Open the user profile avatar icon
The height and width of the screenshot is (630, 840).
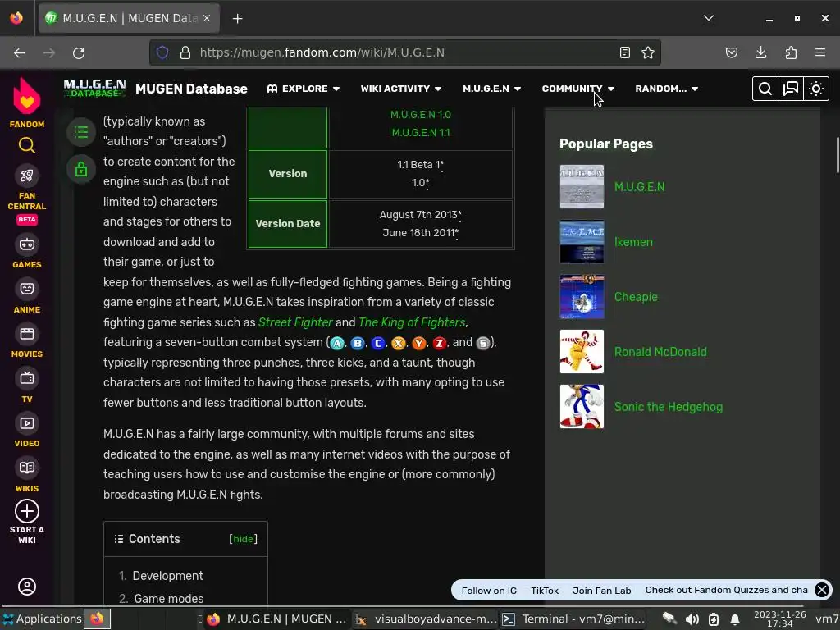27,586
